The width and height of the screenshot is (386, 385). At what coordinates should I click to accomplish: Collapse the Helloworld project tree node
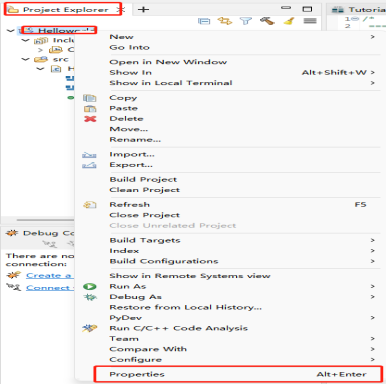click(11, 31)
